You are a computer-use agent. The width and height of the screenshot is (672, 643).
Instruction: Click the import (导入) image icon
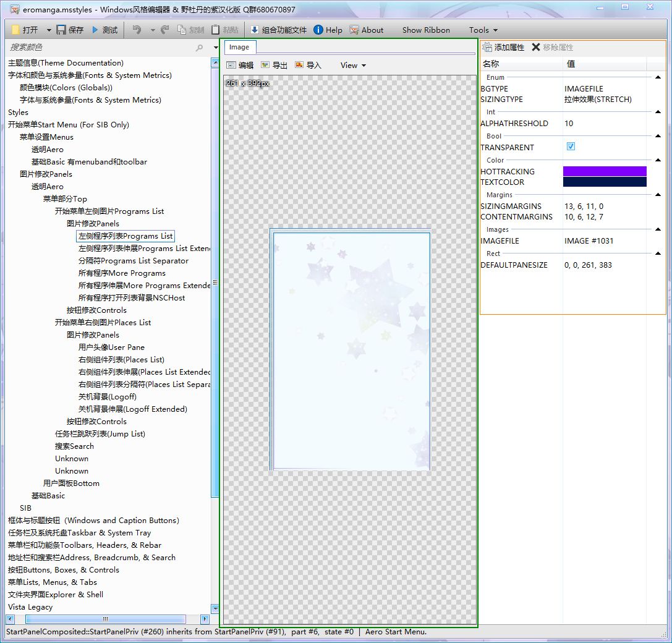pyautogui.click(x=299, y=65)
